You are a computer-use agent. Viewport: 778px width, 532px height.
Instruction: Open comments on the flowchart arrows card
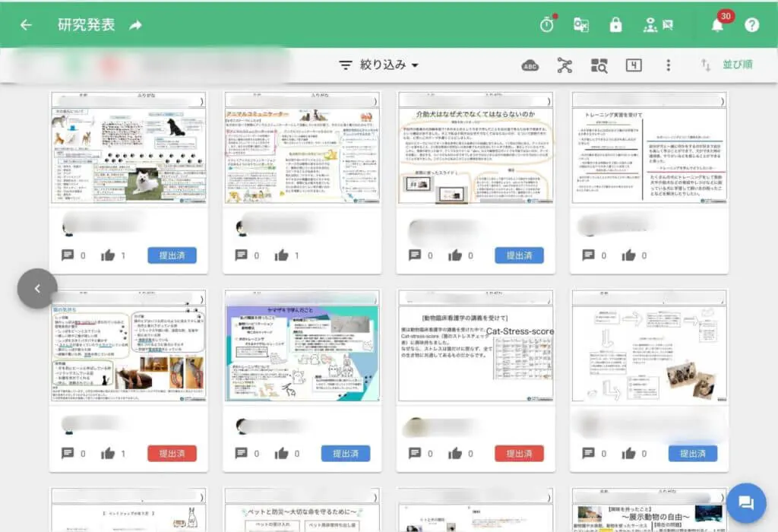(589, 453)
